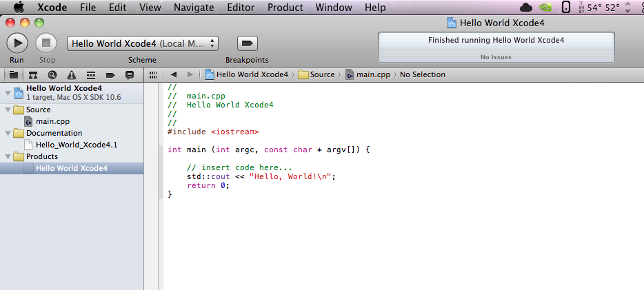Select the Products group
The width and height of the screenshot is (644, 290).
[x=72, y=156]
